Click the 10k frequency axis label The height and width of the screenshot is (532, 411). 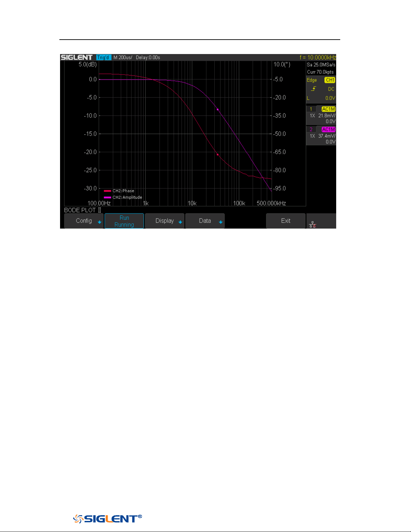[x=192, y=203]
